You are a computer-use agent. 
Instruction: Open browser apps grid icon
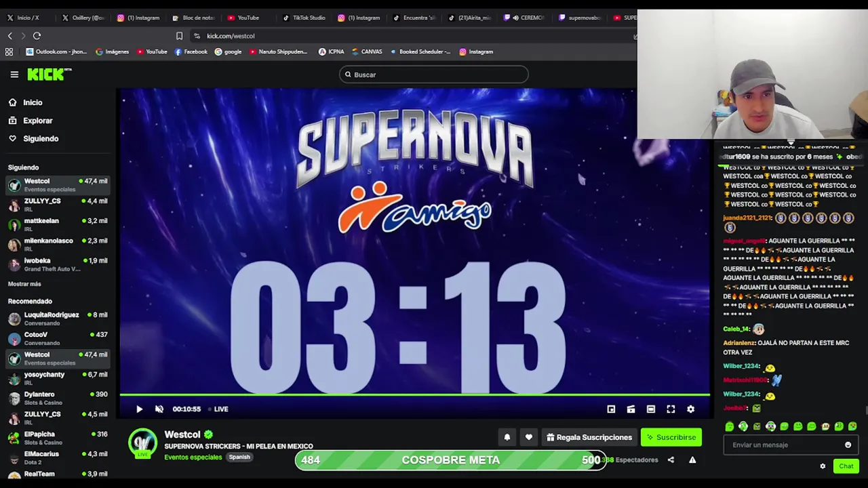coord(9,52)
